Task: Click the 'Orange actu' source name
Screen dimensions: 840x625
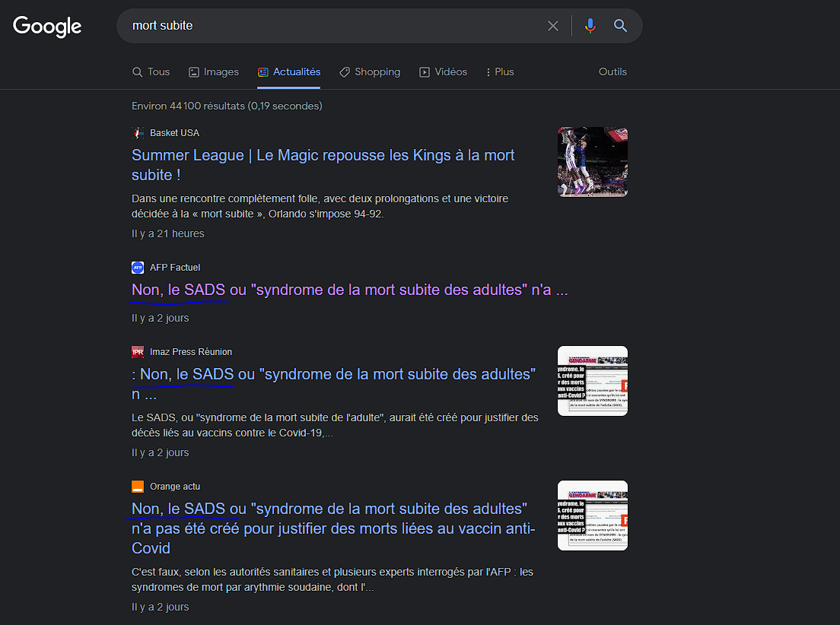Action: coord(175,487)
